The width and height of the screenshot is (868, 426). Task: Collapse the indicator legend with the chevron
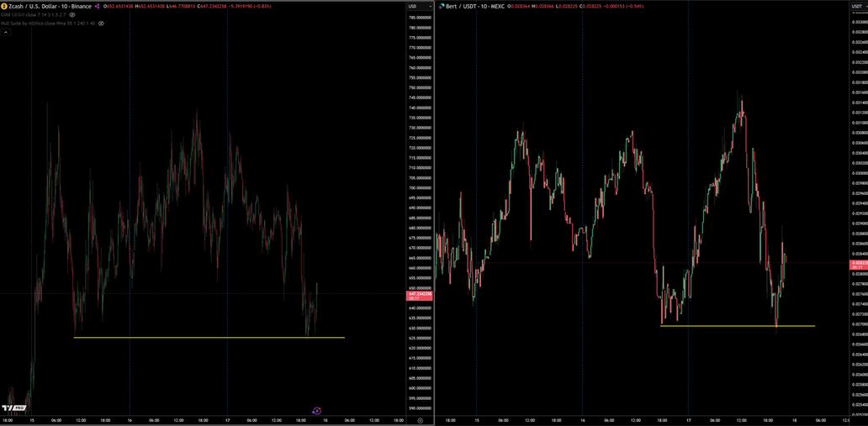(x=5, y=32)
